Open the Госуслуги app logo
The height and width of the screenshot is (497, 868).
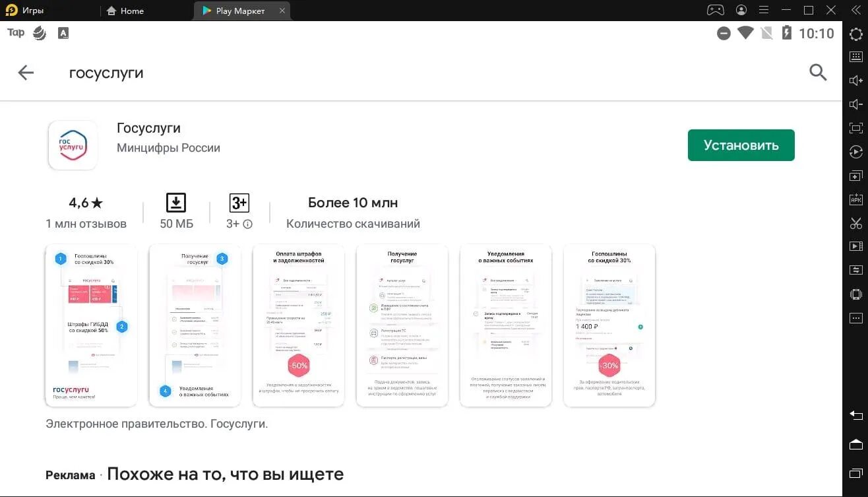[73, 145]
